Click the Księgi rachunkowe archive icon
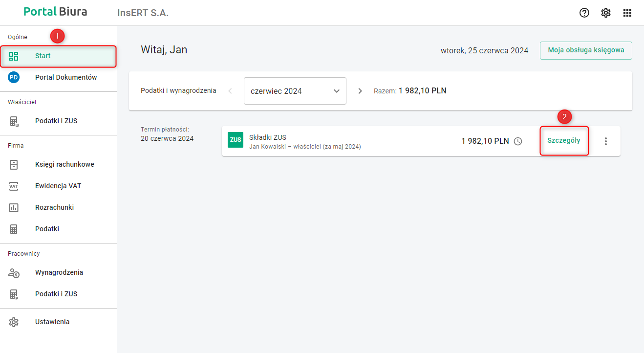The width and height of the screenshot is (644, 353). [x=14, y=164]
